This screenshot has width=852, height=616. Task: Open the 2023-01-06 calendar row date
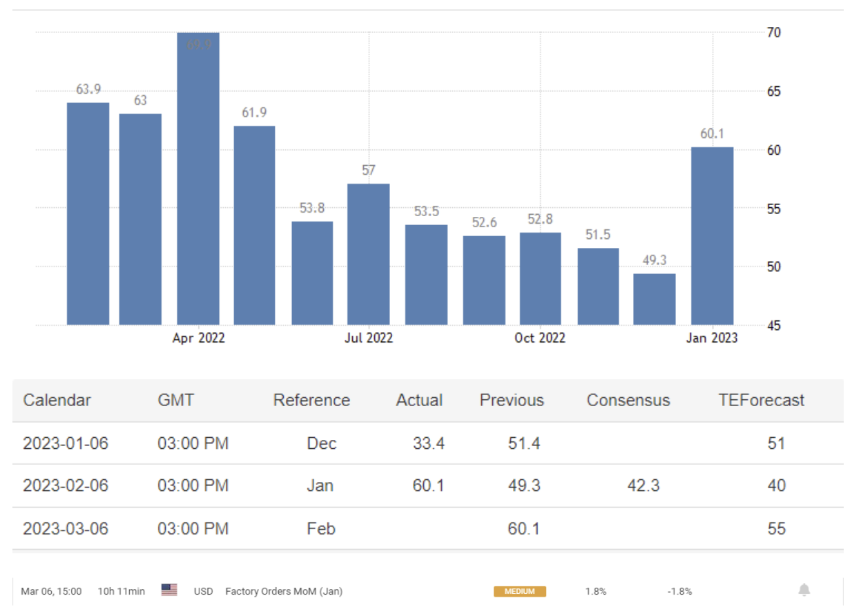(x=66, y=443)
